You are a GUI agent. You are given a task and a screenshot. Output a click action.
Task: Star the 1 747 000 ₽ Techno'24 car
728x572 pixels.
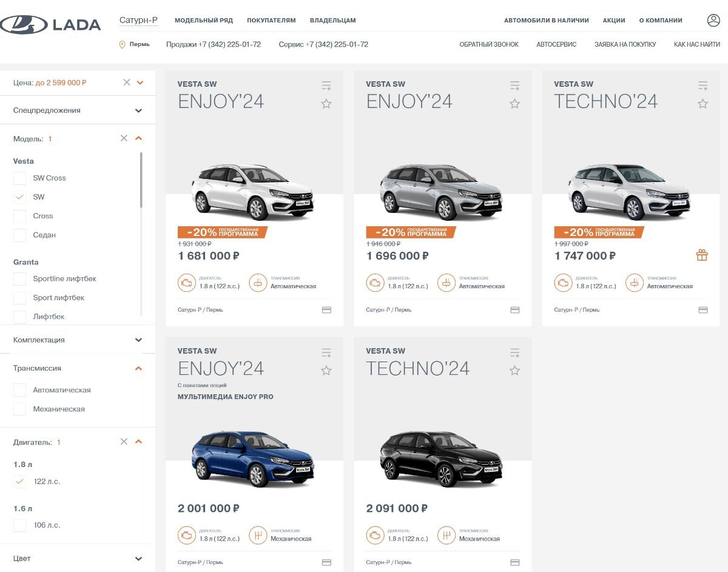(x=703, y=104)
